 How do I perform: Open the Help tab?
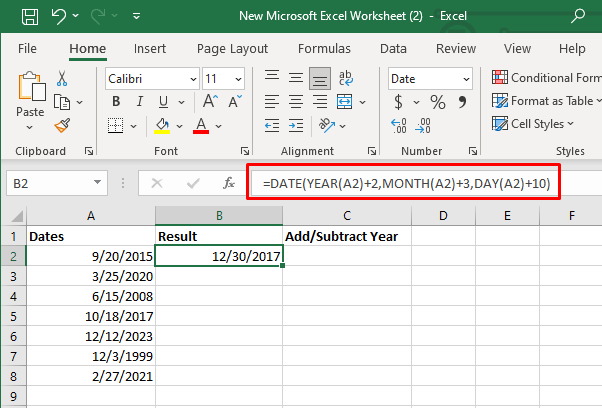tap(572, 49)
